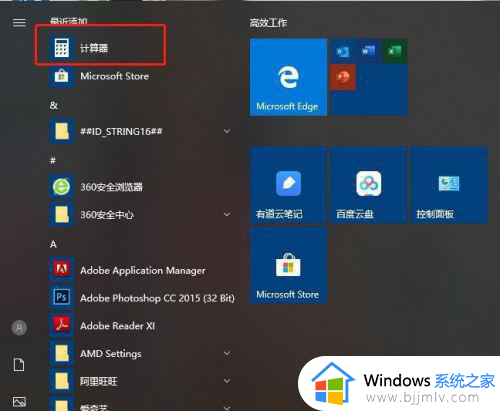Open Pictures icon in left sidebar
This screenshot has height=411, width=500.
point(19,401)
